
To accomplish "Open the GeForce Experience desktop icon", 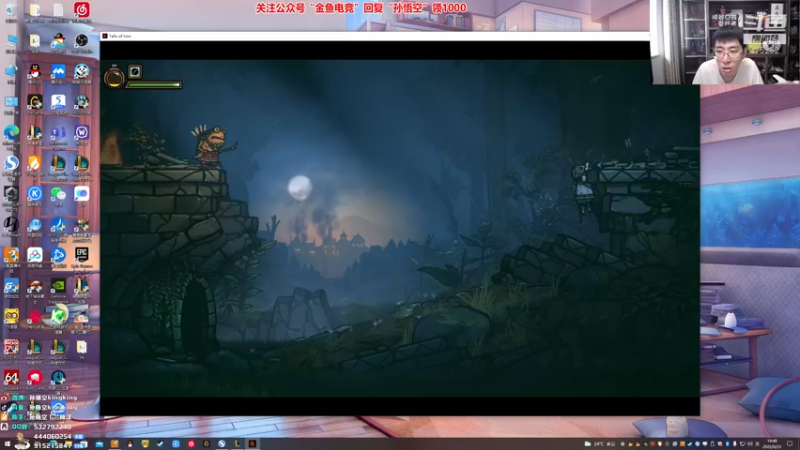I will [58, 286].
